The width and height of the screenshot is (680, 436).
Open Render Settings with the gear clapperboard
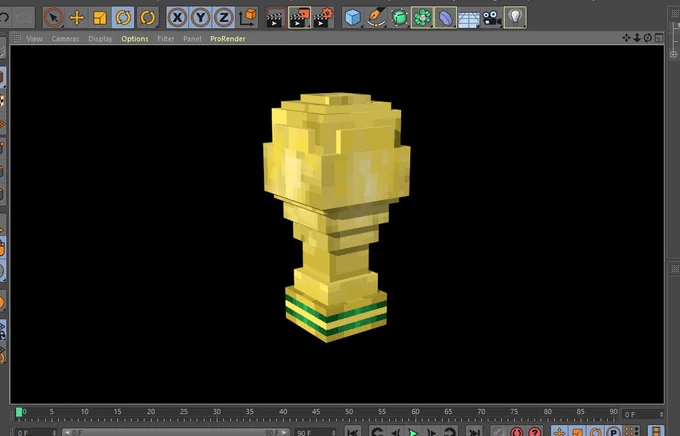click(x=323, y=18)
